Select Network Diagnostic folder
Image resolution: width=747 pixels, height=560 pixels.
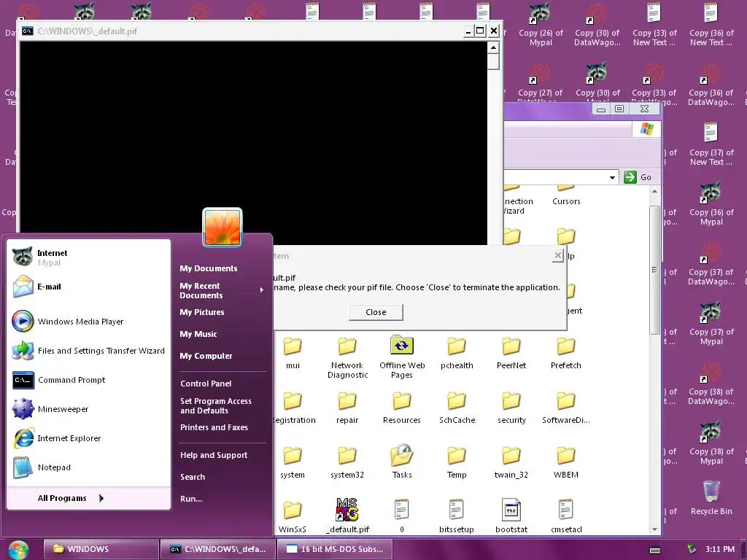click(347, 357)
